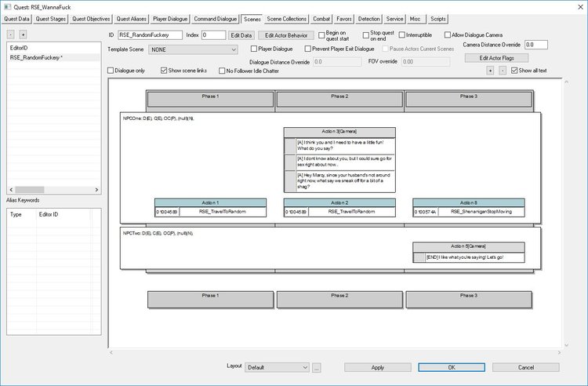Select the Action 5[Camera] dialogue header
This screenshot has height=386, width=588.
pyautogui.click(x=468, y=246)
